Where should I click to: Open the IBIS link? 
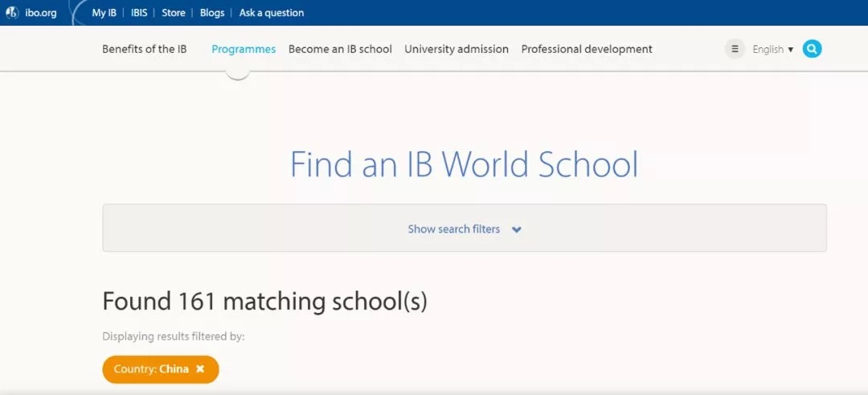click(139, 13)
